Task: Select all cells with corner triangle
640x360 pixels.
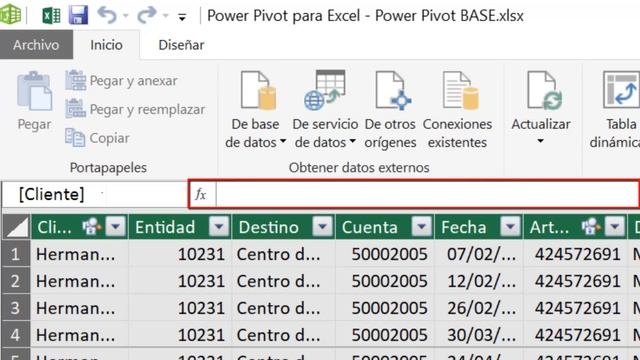Action: pos(16,227)
